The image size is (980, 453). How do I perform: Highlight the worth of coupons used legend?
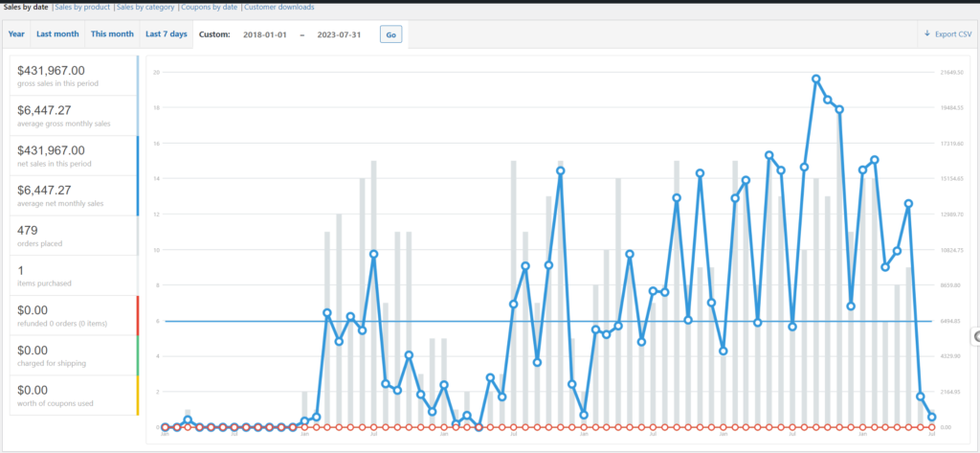click(x=75, y=396)
